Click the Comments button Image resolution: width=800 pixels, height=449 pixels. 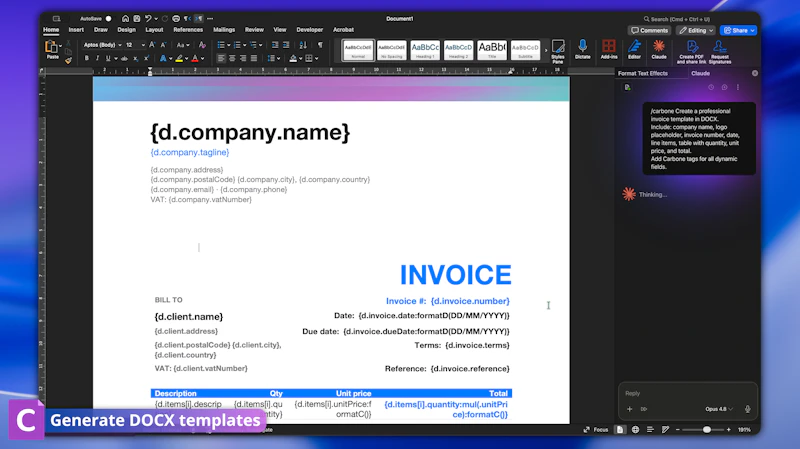649,31
